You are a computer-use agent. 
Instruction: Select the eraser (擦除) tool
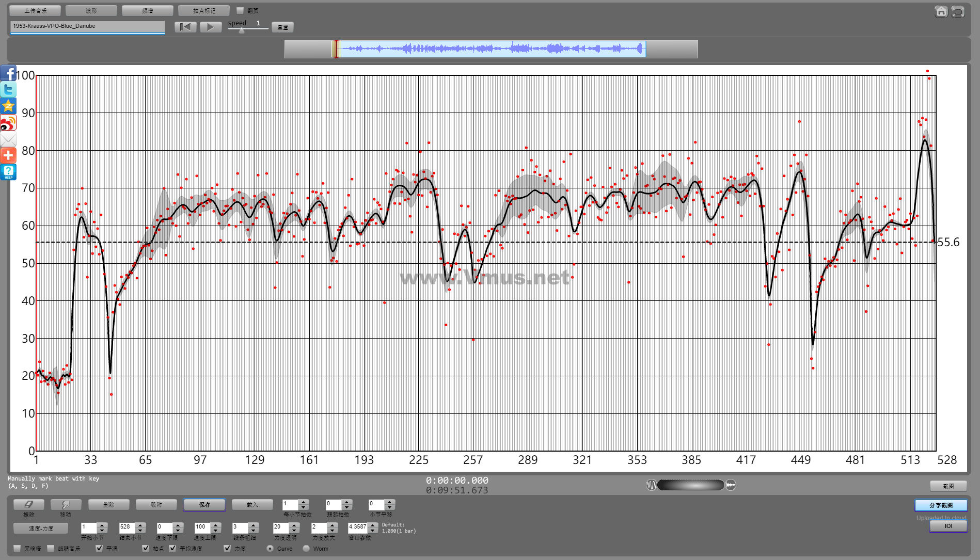29,504
